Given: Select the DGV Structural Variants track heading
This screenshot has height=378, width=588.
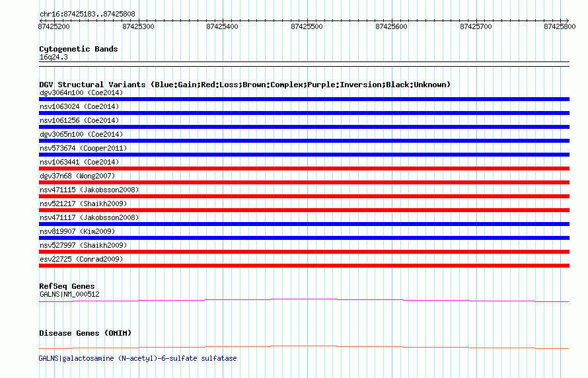Looking at the screenshot, I should [x=245, y=85].
